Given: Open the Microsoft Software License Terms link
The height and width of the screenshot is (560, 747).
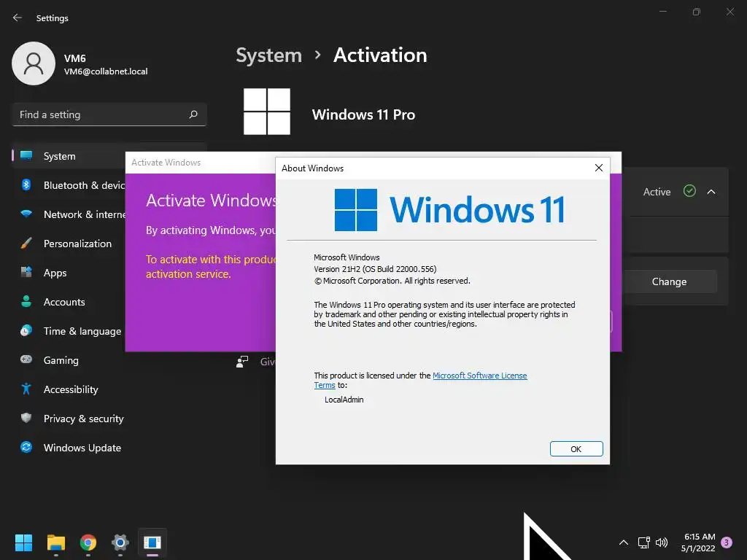Looking at the screenshot, I should pos(479,376).
